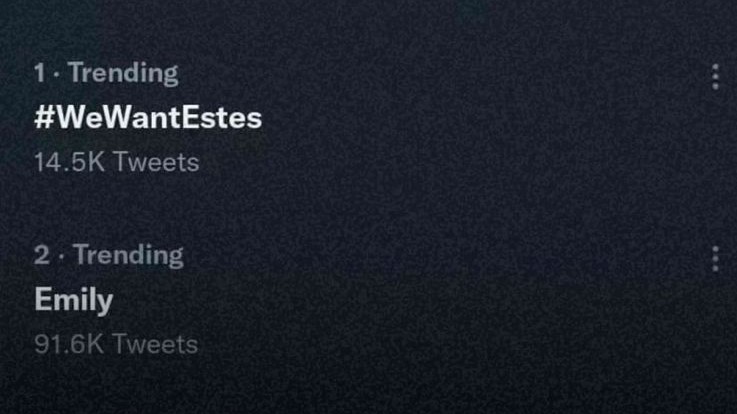View tweets for the #WeWantEstes trend
Image resolution: width=737 pixels, height=414 pixels.
pos(148,117)
